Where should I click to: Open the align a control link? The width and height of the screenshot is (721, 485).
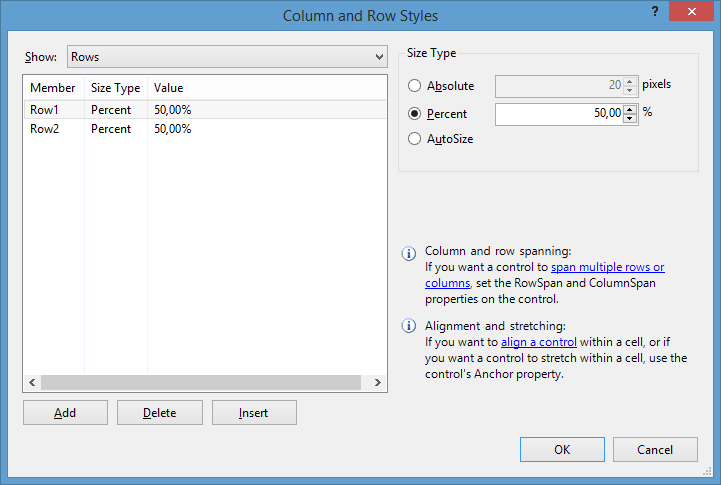tap(538, 342)
